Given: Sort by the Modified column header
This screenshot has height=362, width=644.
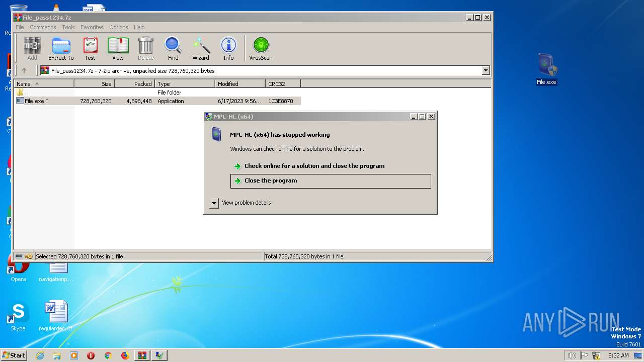Looking at the screenshot, I should 240,84.
